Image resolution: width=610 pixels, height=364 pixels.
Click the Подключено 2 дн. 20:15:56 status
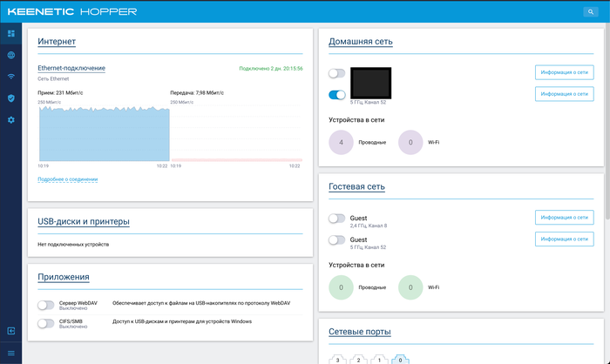[271, 69]
